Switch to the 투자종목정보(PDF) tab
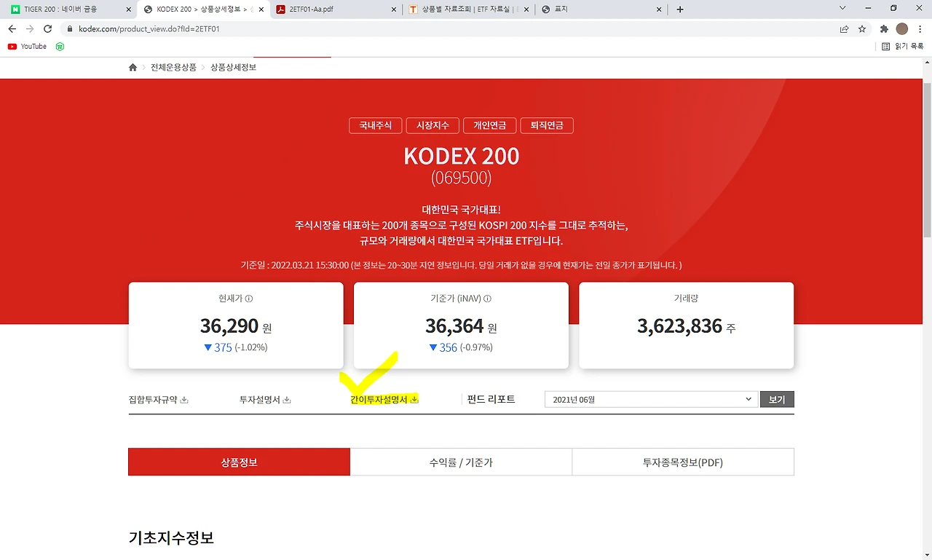 point(683,462)
